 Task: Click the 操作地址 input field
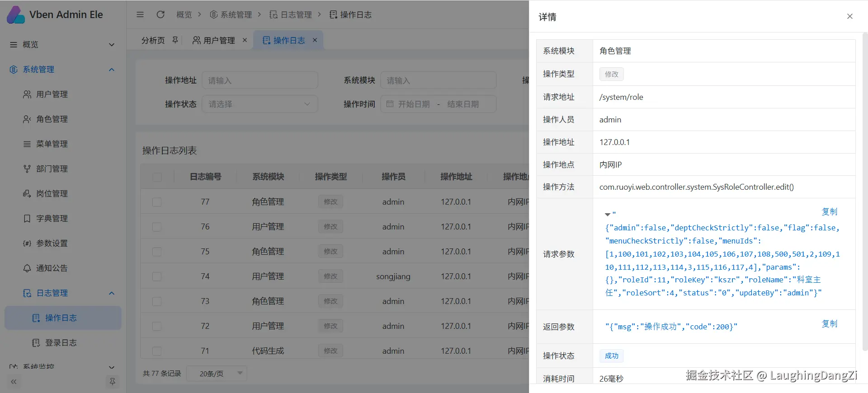click(259, 80)
